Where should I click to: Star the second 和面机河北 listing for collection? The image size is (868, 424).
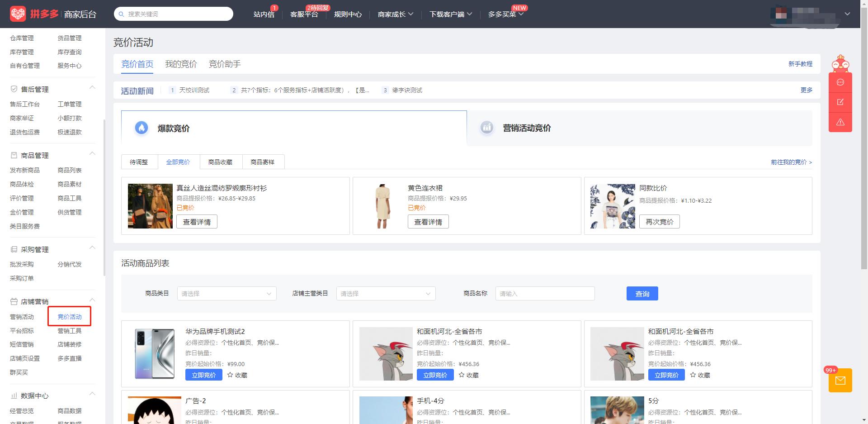click(x=693, y=375)
